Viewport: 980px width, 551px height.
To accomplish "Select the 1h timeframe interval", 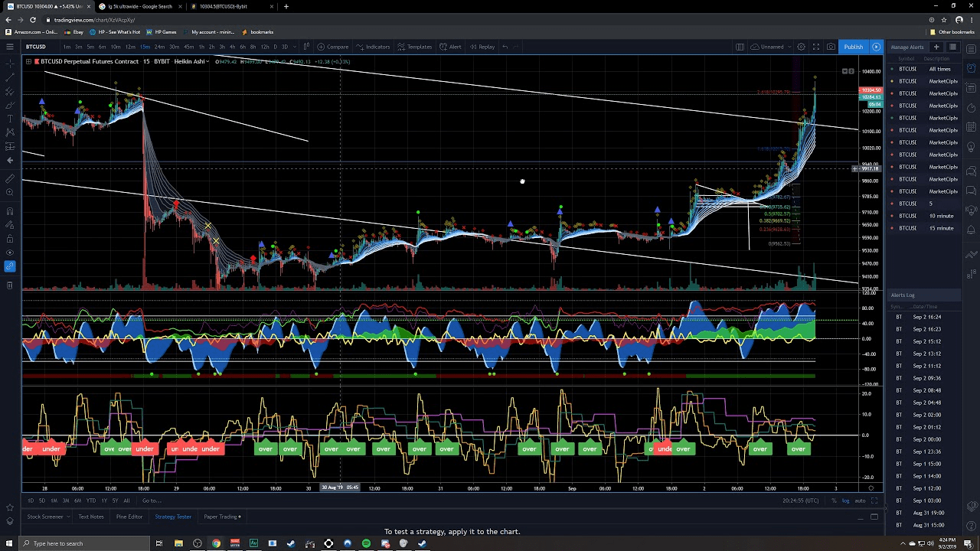I will (x=201, y=47).
